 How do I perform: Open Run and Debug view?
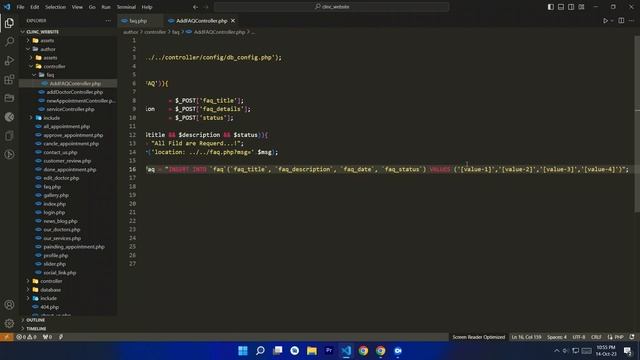click(x=9, y=60)
